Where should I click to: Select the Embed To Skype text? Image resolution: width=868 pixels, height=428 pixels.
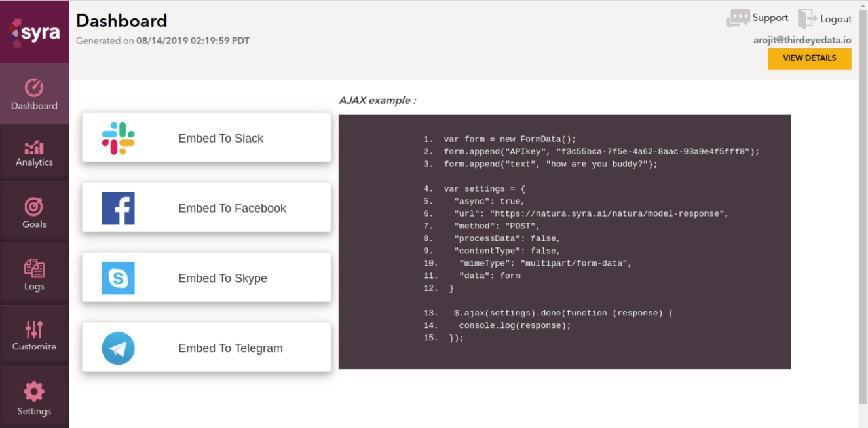click(x=223, y=278)
